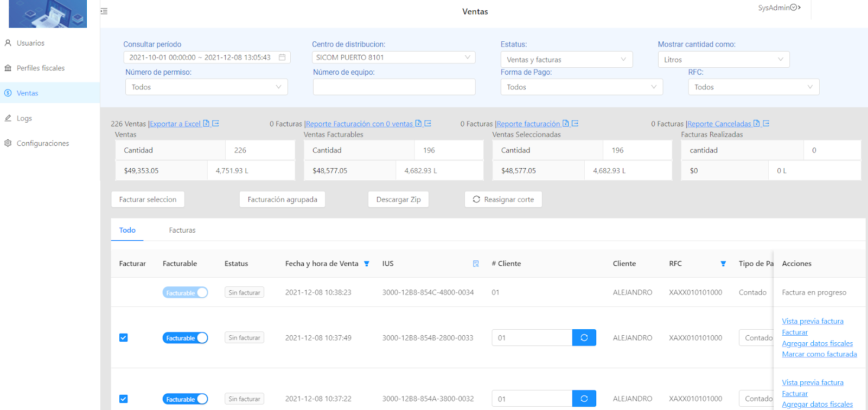This screenshot has height=410, width=868.
Task: Toggle Facturable switch for sale 0034
Action: point(185,292)
